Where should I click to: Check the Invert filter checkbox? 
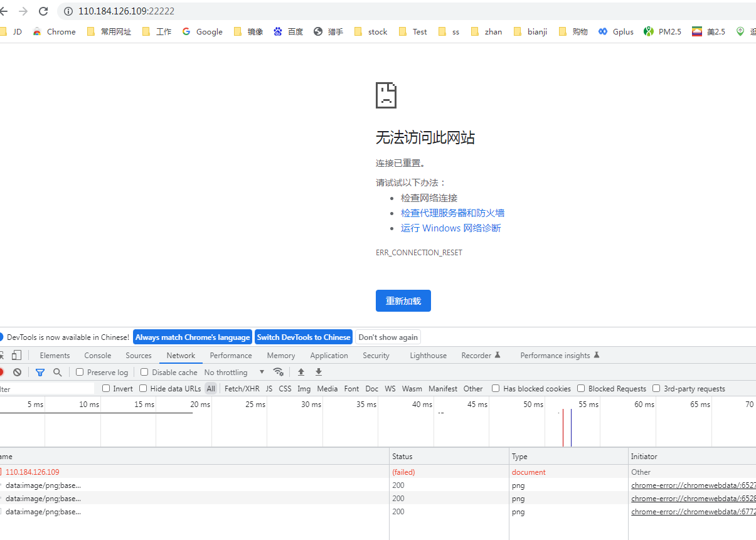tap(106, 388)
